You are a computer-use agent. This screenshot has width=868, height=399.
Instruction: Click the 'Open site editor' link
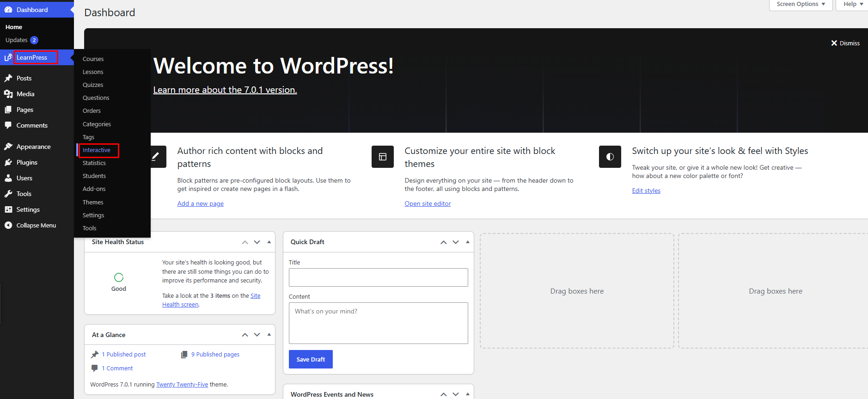click(x=428, y=203)
